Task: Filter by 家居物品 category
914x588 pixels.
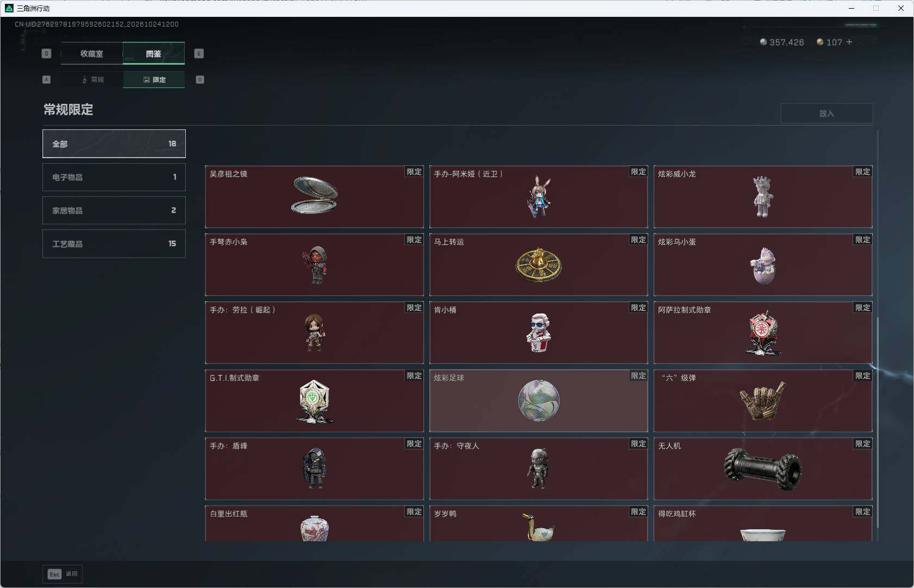Action: point(114,210)
